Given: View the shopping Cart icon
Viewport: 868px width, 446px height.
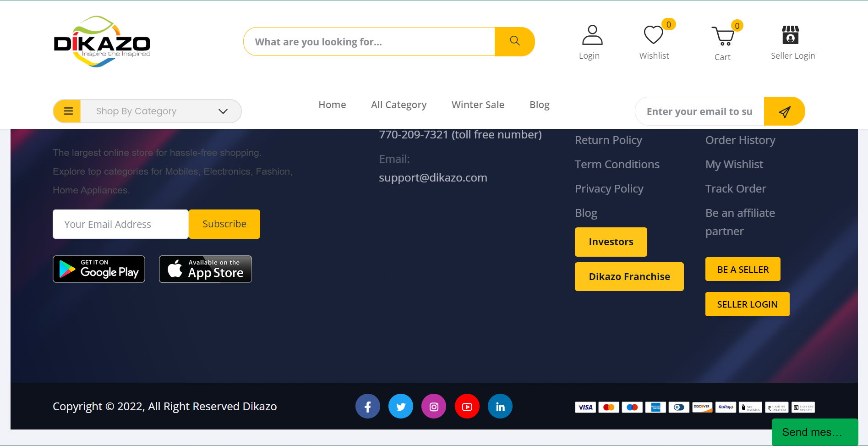Looking at the screenshot, I should click(723, 36).
